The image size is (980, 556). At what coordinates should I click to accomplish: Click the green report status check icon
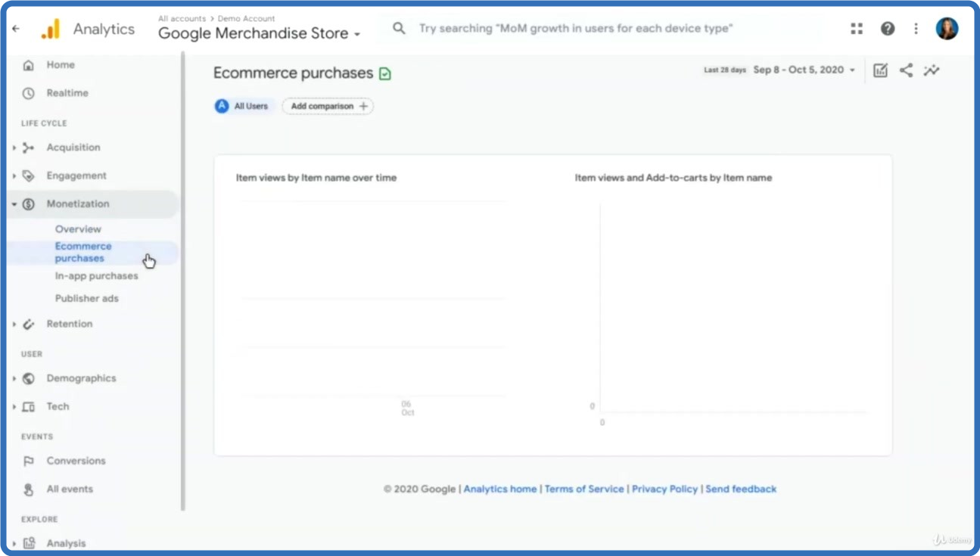point(385,73)
